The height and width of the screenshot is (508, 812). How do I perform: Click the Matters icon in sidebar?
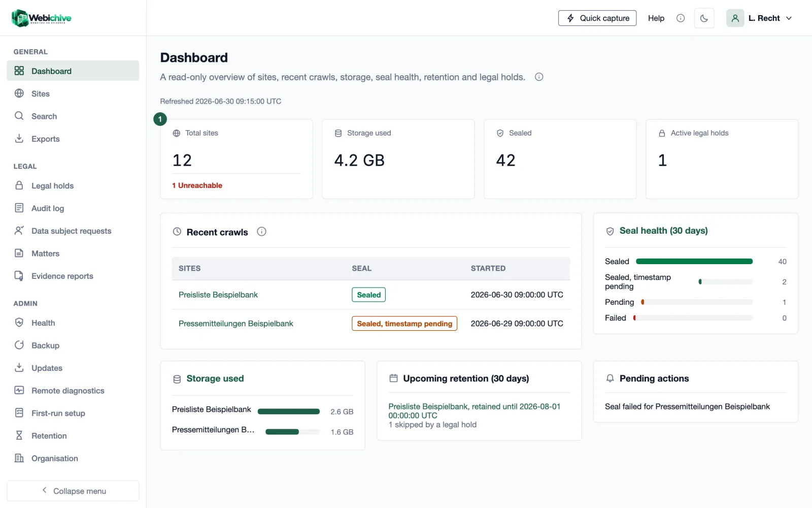click(x=19, y=253)
